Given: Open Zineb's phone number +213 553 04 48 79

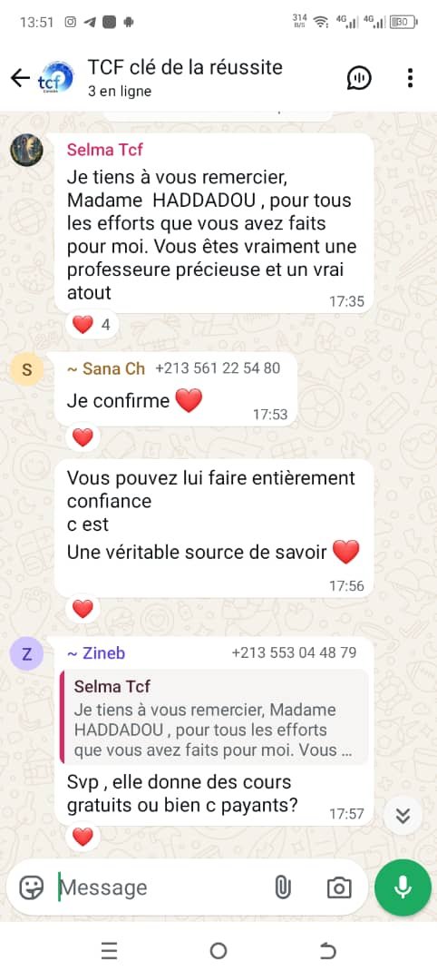Looking at the screenshot, I should click(x=294, y=652).
